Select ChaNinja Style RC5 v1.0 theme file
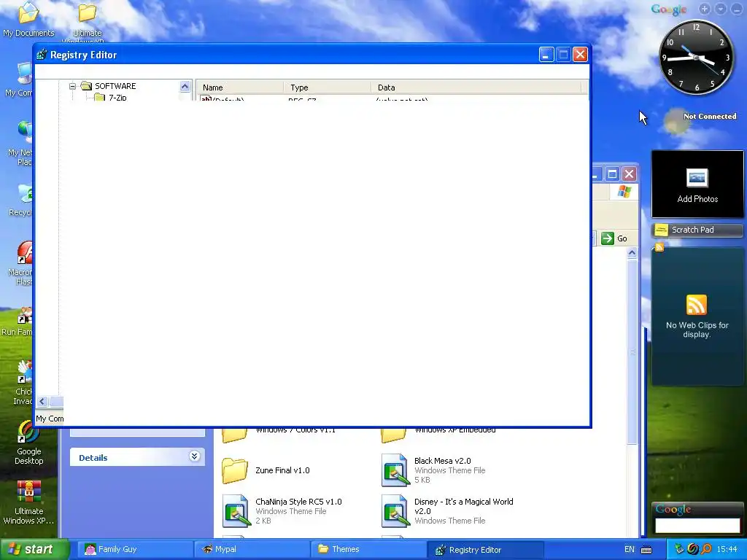The width and height of the screenshot is (747, 560). [282, 511]
